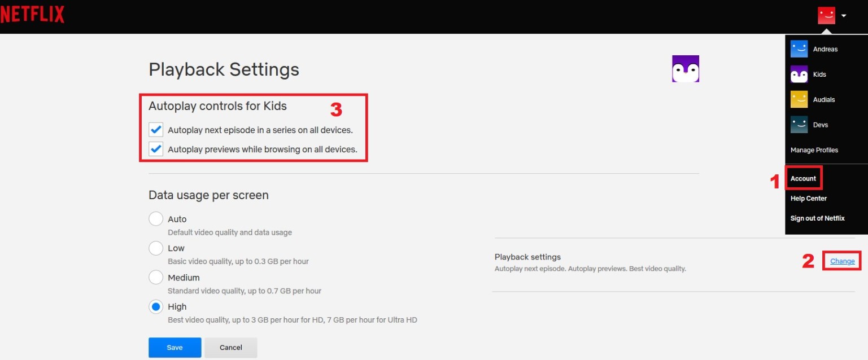The width and height of the screenshot is (868, 360).
Task: Open the Help Center
Action: coord(808,198)
